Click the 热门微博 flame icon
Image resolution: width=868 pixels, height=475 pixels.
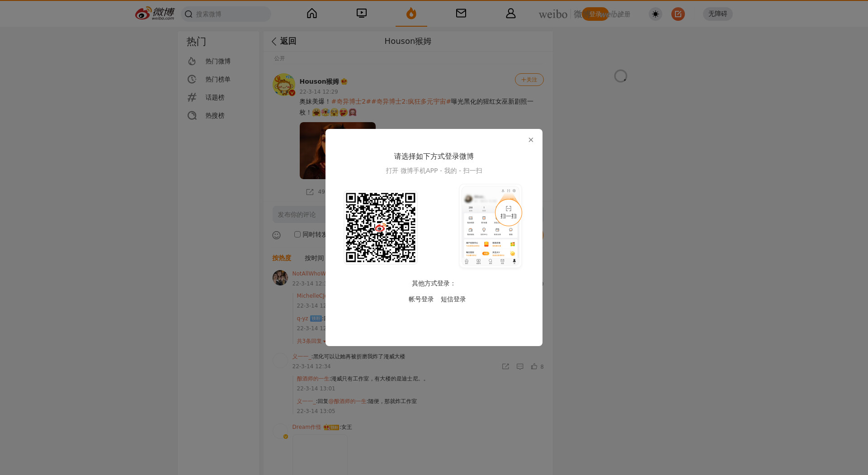(192, 61)
